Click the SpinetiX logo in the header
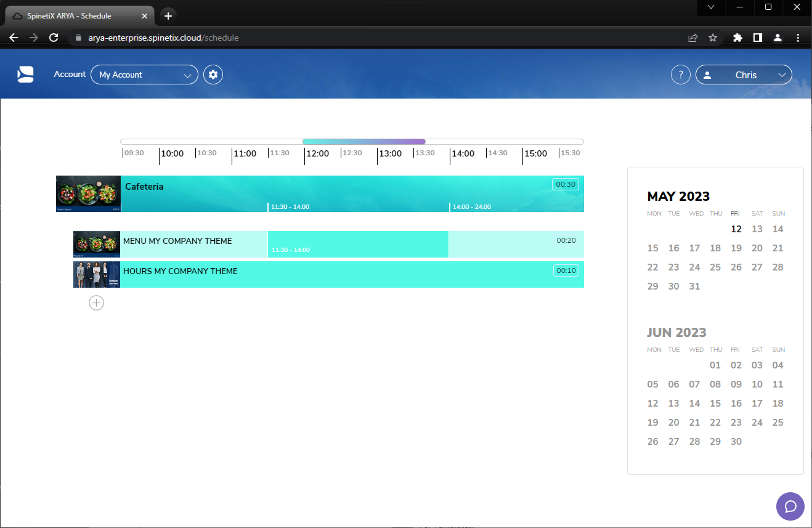The height and width of the screenshot is (528, 812). click(x=25, y=74)
